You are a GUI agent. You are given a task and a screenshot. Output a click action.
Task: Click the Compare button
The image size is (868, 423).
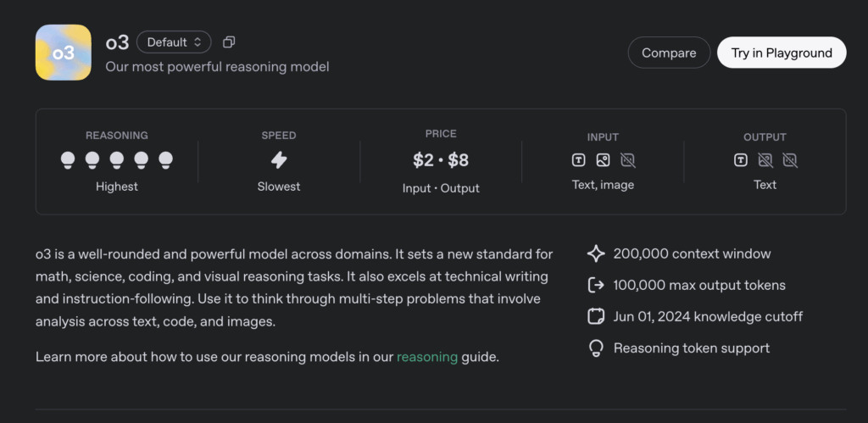tap(669, 53)
